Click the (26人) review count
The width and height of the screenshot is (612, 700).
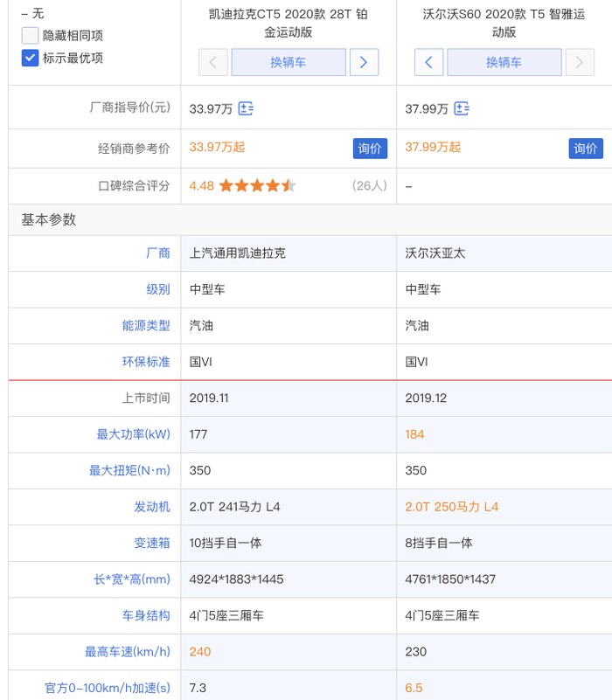coord(369,185)
